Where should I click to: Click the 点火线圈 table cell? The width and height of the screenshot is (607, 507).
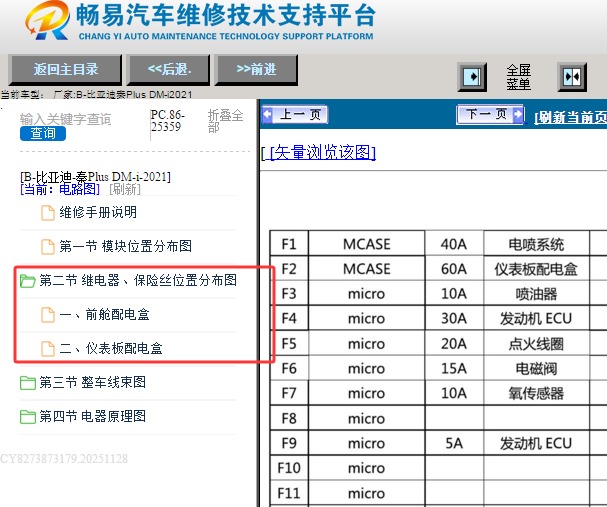click(x=536, y=343)
